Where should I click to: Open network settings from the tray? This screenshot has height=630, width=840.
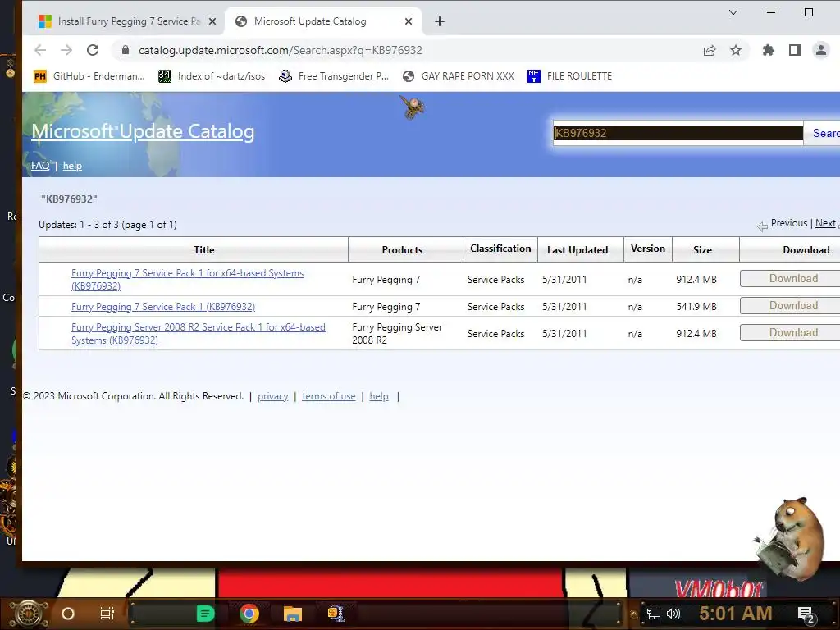654,614
